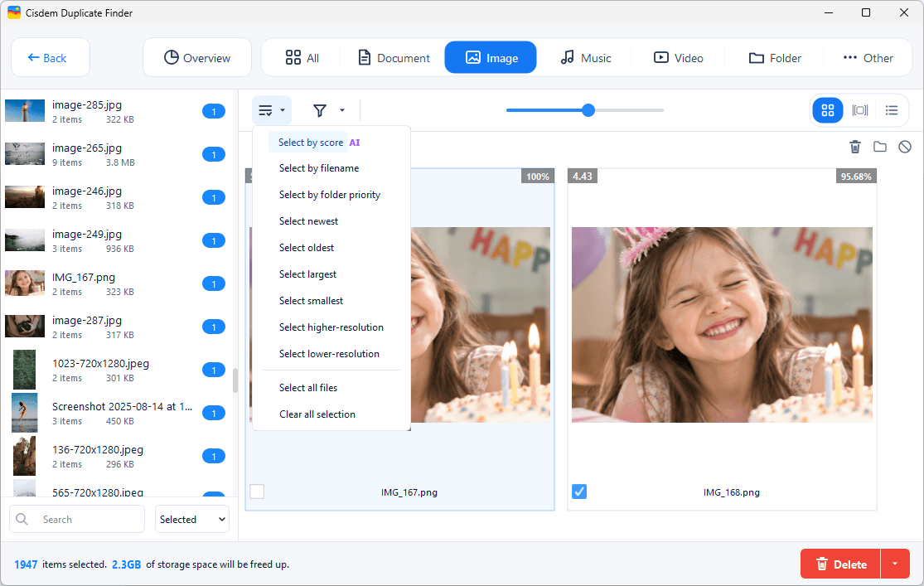Image resolution: width=924 pixels, height=586 pixels.
Task: Click the blue badge beside IMG_167.png group
Action: coord(213,284)
